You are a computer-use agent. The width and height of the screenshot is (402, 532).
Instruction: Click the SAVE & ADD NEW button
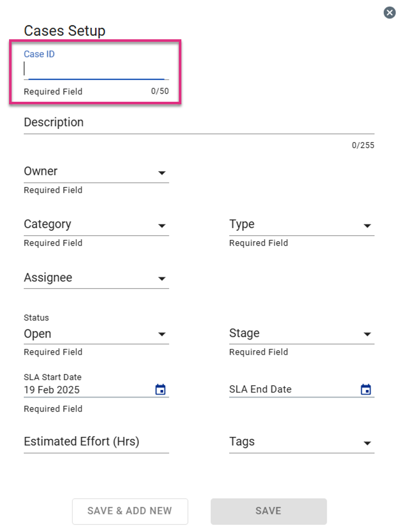coord(130,511)
